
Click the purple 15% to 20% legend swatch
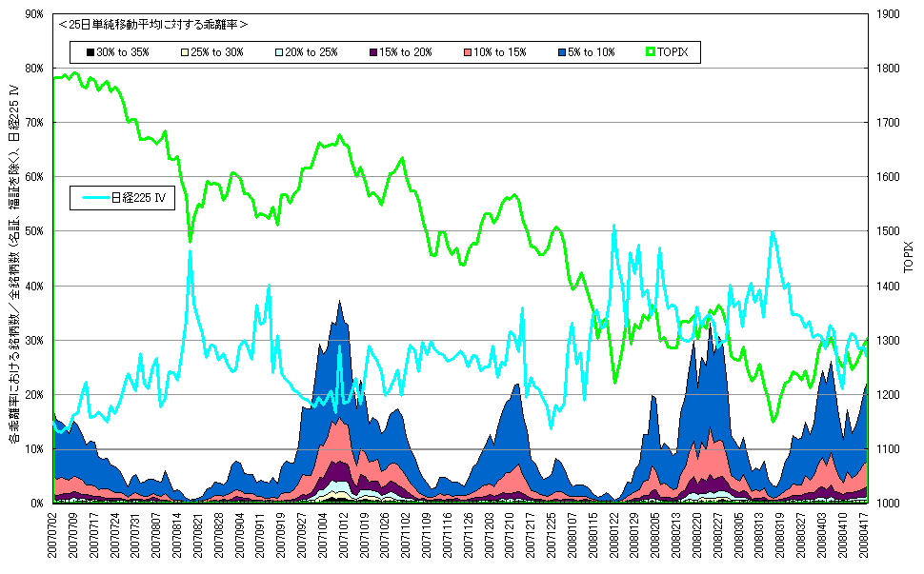[373, 52]
